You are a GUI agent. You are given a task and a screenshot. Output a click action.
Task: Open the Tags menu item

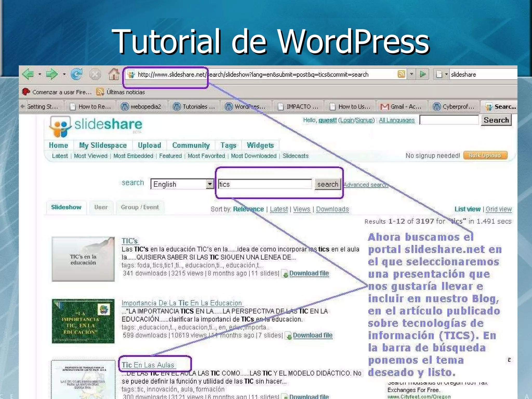(x=228, y=145)
